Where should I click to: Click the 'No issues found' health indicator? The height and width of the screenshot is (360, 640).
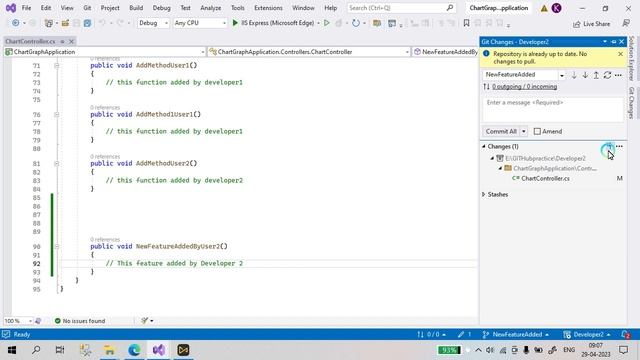coord(80,321)
